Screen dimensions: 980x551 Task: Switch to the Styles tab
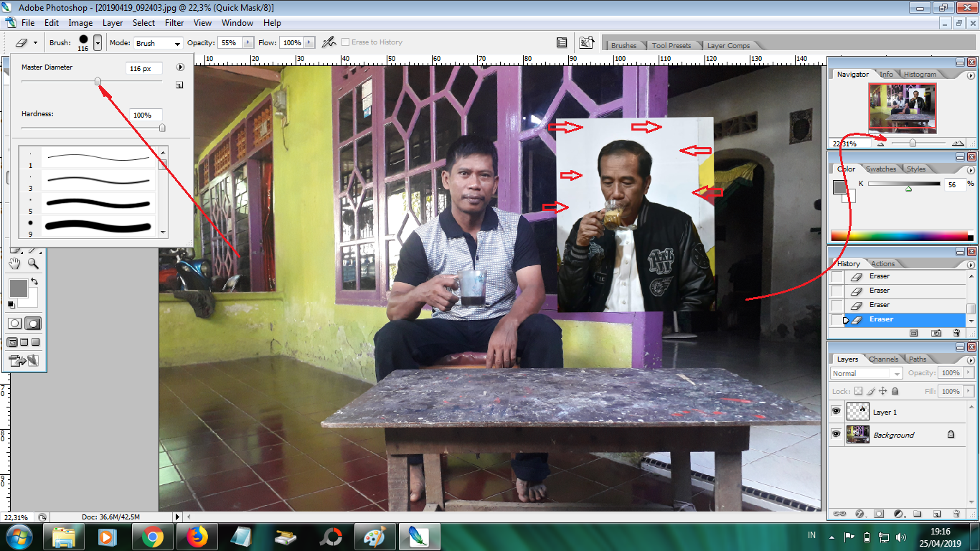pyautogui.click(x=916, y=169)
